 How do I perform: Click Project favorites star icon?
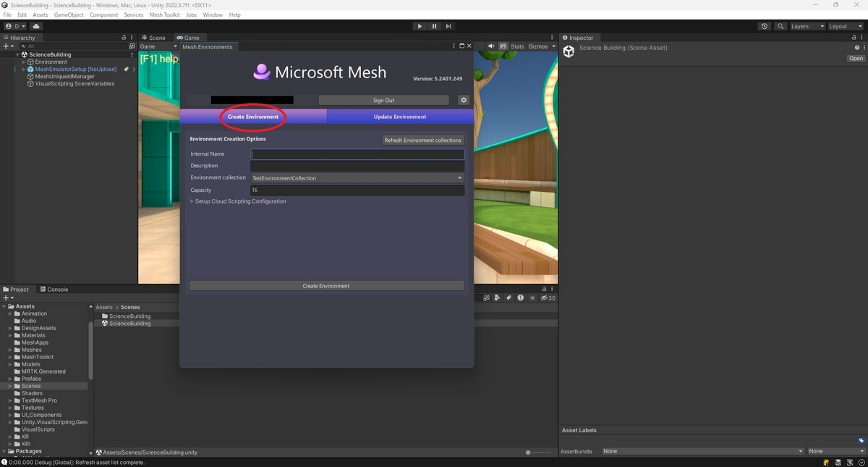(x=533, y=298)
